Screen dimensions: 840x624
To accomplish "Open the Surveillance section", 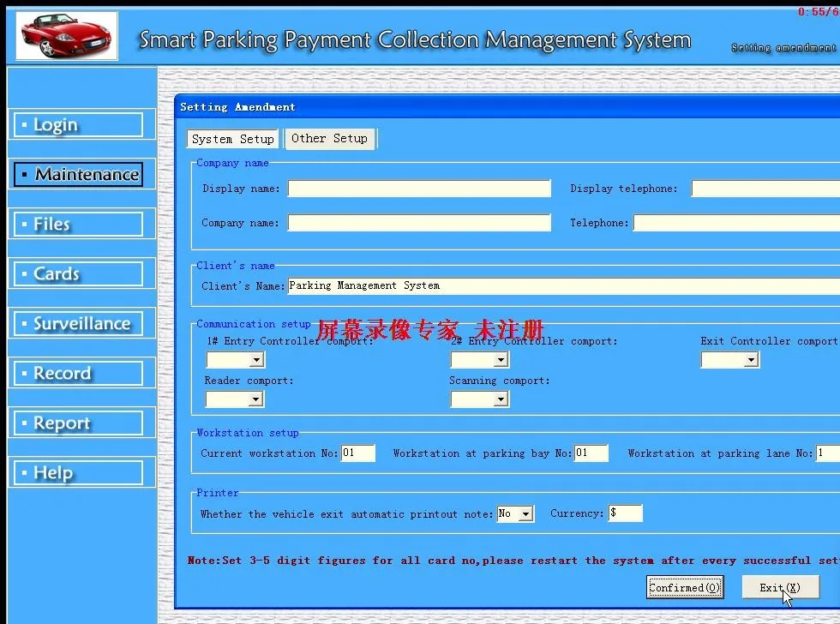I will point(78,324).
